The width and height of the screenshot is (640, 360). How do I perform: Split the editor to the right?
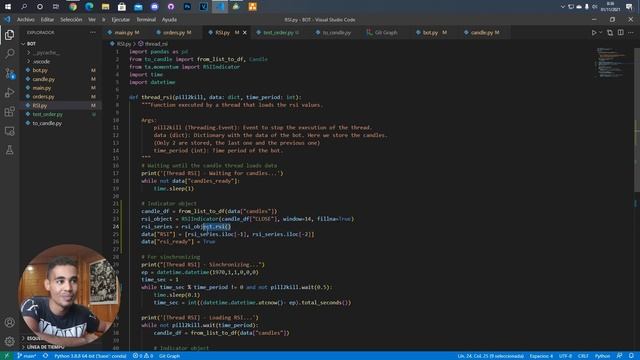(620, 33)
